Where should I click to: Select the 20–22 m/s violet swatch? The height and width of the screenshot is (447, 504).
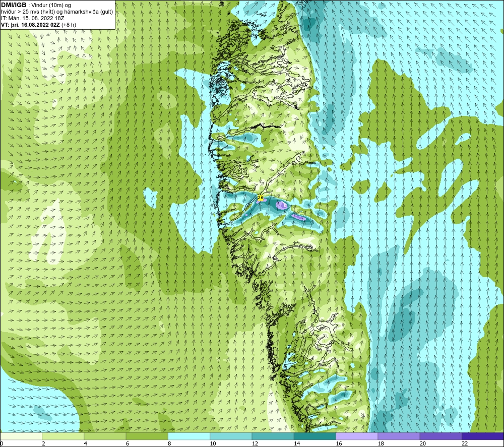click(440, 436)
